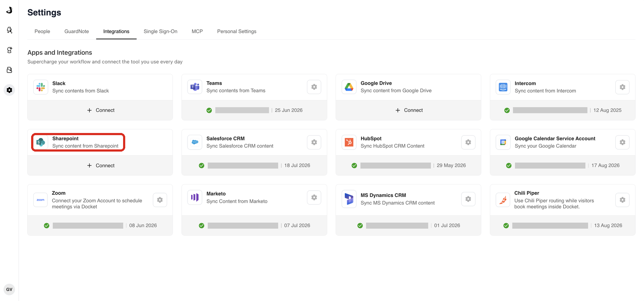Click the Salesforce cloud logo icon
This screenshot has height=301, width=644.
pyautogui.click(x=195, y=142)
